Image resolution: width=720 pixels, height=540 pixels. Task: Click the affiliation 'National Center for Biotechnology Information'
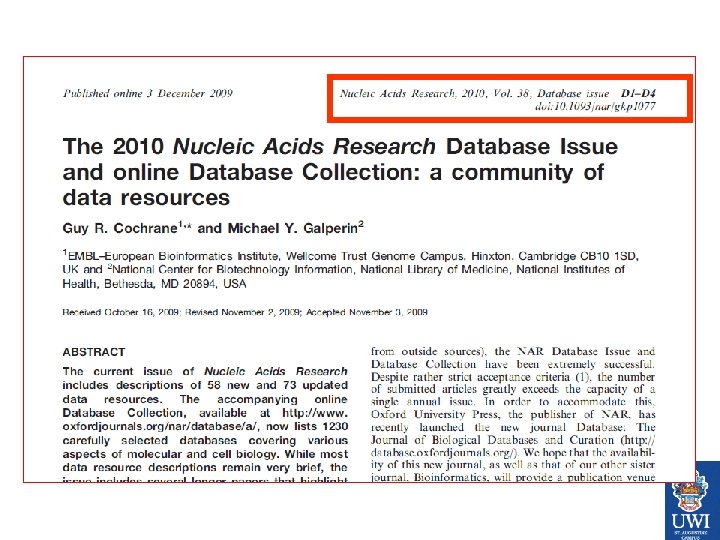point(233,269)
